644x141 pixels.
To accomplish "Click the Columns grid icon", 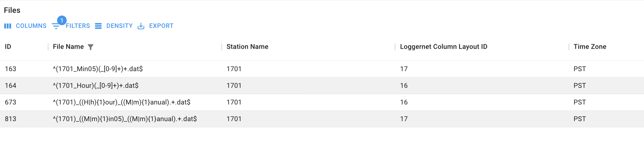I will pos(8,26).
